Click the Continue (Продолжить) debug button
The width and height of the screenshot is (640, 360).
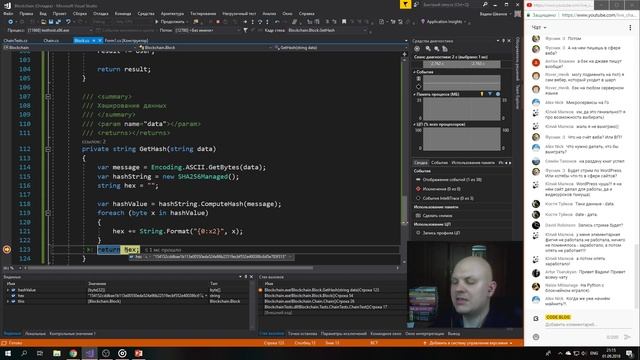(x=169, y=22)
